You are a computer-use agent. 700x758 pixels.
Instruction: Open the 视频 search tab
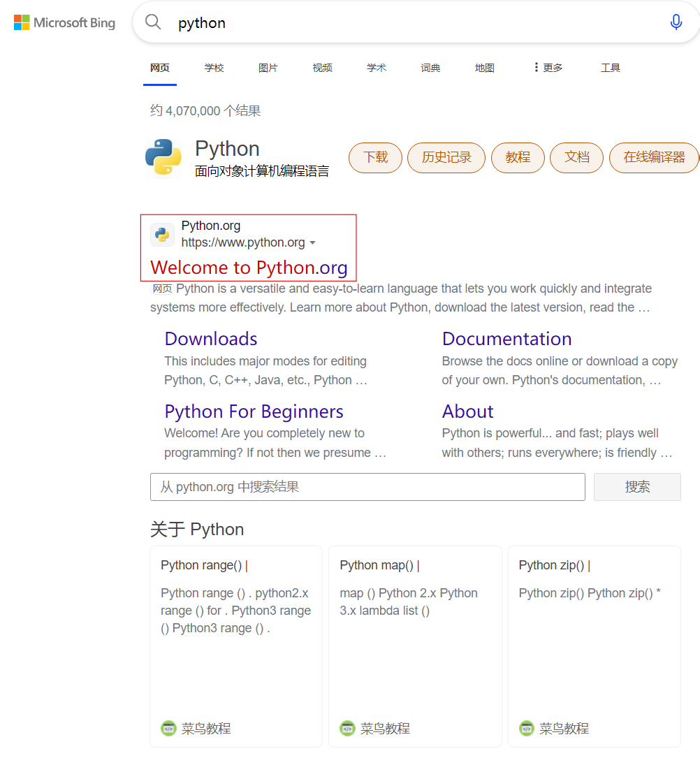pyautogui.click(x=321, y=68)
